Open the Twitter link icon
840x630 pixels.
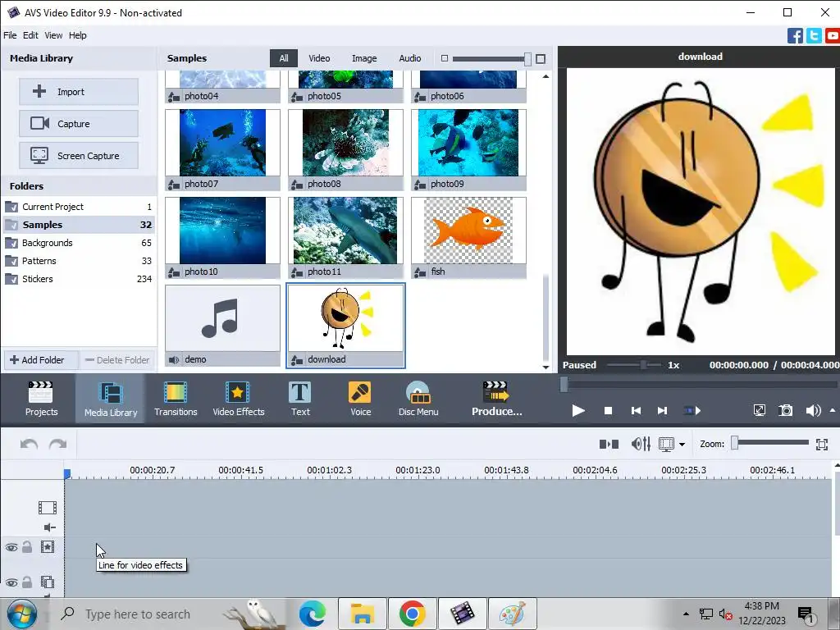coord(814,36)
